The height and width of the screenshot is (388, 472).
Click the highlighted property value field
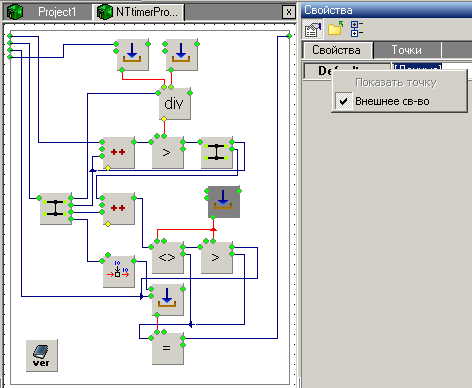tap(417, 67)
